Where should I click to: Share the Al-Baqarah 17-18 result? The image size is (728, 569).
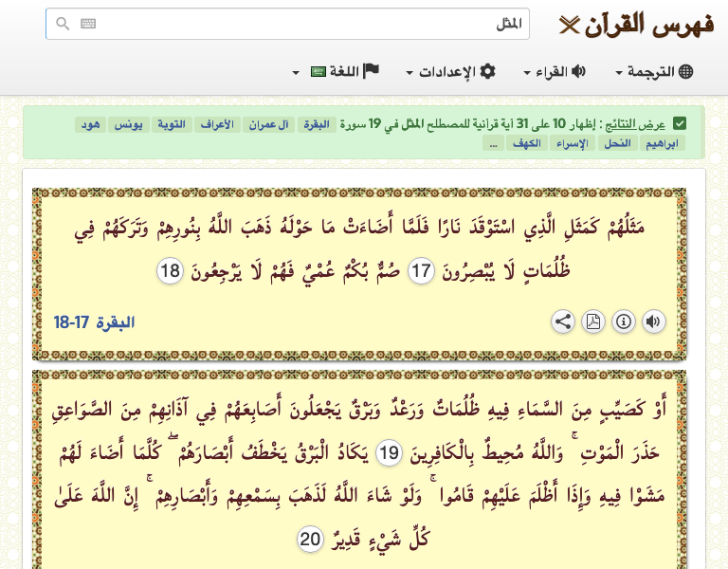[563, 321]
